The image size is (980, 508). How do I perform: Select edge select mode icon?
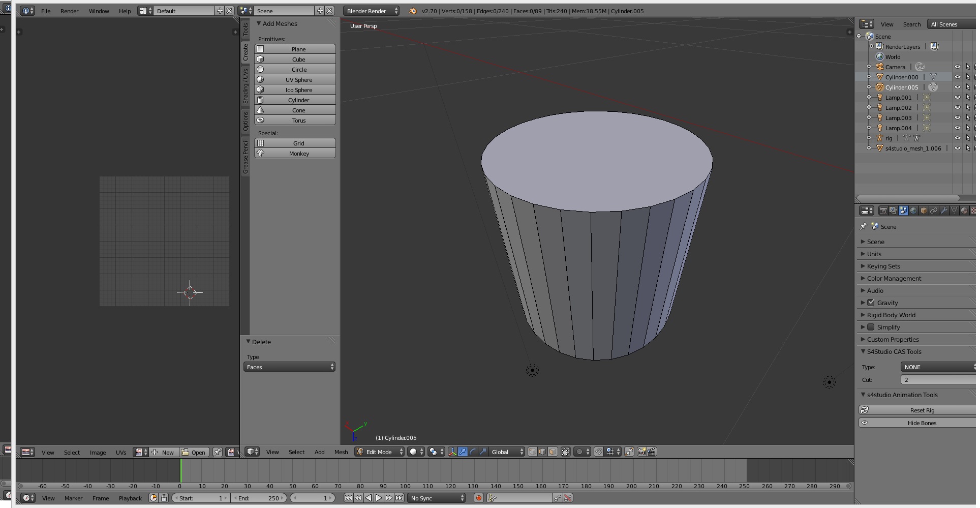[542, 452]
